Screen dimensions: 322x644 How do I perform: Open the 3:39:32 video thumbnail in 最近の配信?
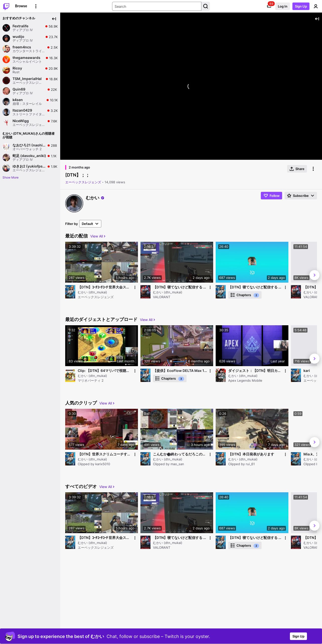click(x=102, y=262)
